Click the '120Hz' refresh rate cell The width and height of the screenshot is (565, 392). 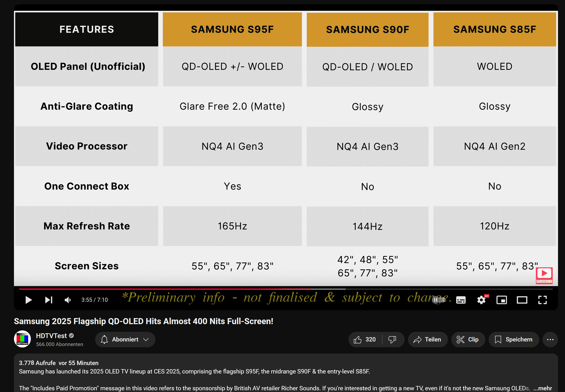494,226
